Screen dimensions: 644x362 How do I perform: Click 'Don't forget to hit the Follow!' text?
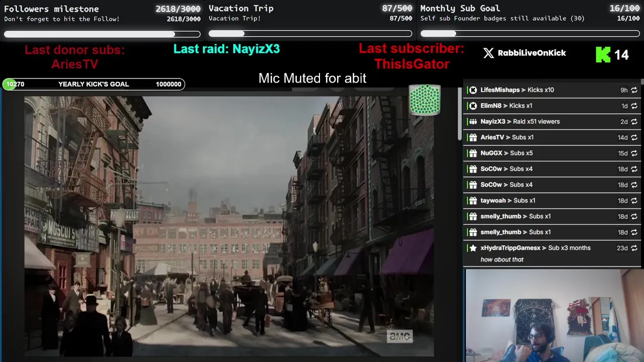[62, 19]
